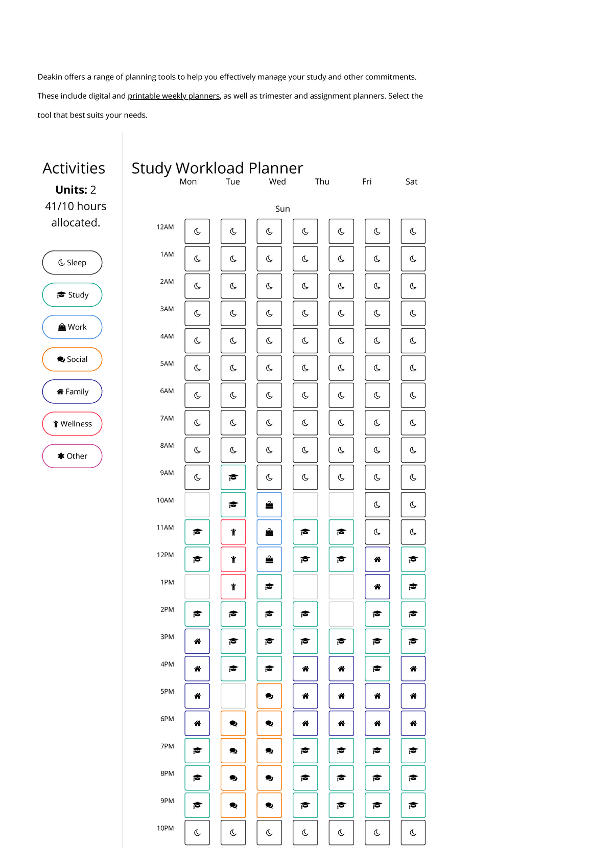Click the Study Workload Planner title

(217, 168)
